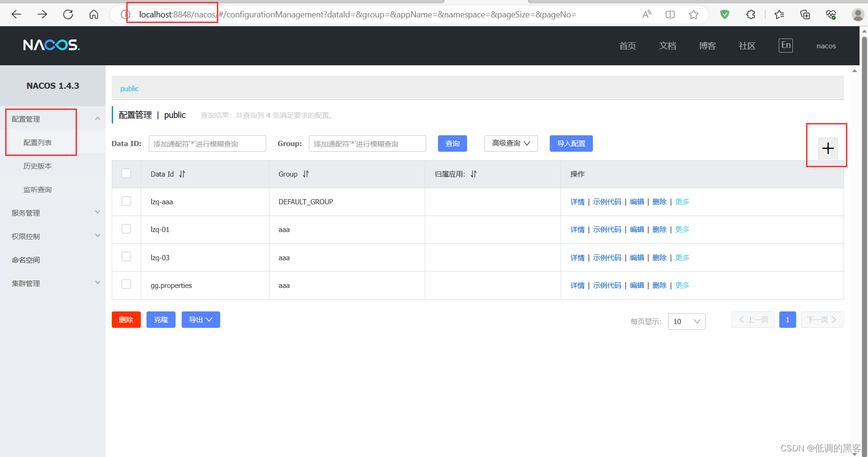Image resolution: width=868 pixels, height=457 pixels.
Task: Click the browser back arrow
Action: click(16, 15)
